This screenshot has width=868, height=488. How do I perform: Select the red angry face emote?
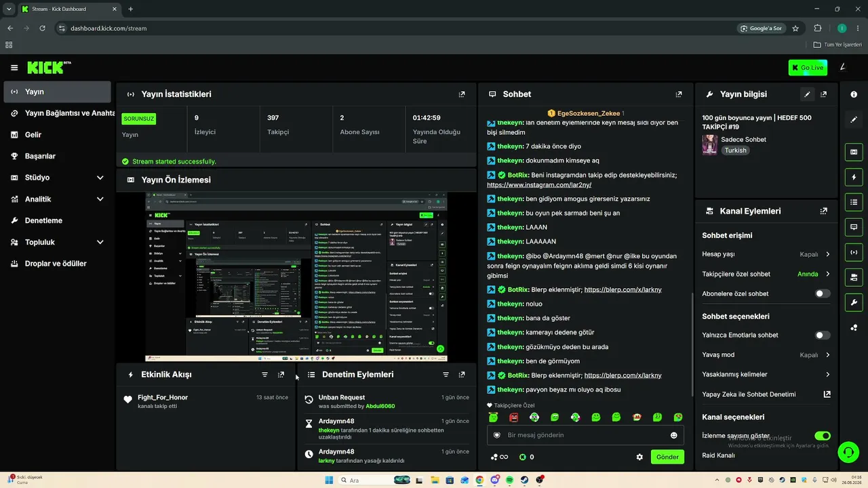pos(514,418)
